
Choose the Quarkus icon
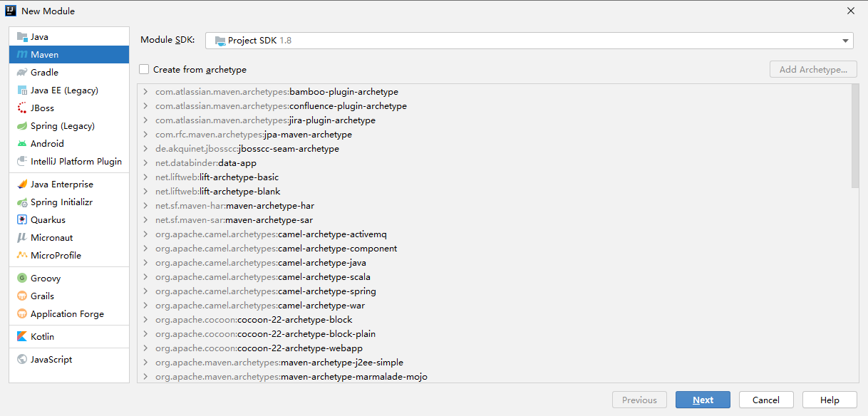pyautogui.click(x=22, y=219)
